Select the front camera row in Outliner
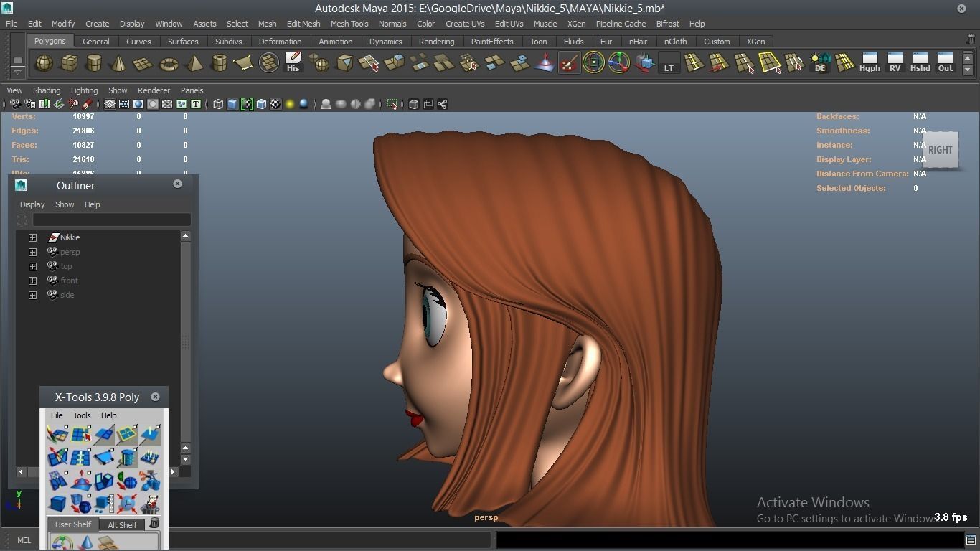The width and height of the screenshot is (980, 551). 99,281
